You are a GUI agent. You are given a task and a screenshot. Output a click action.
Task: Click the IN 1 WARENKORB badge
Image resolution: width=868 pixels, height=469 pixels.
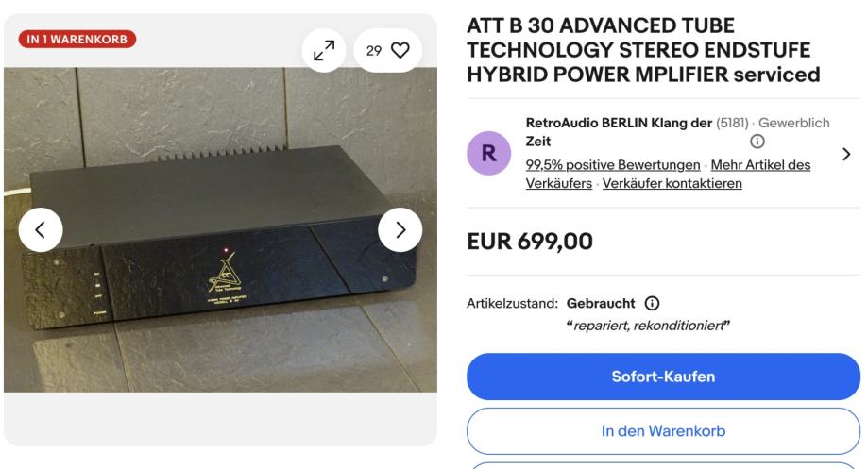(x=77, y=40)
